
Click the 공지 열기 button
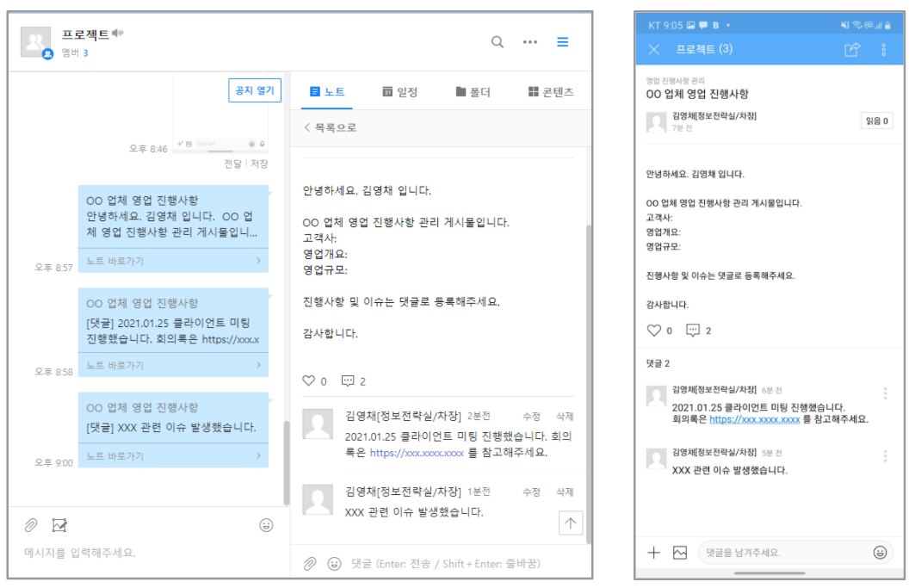point(255,90)
